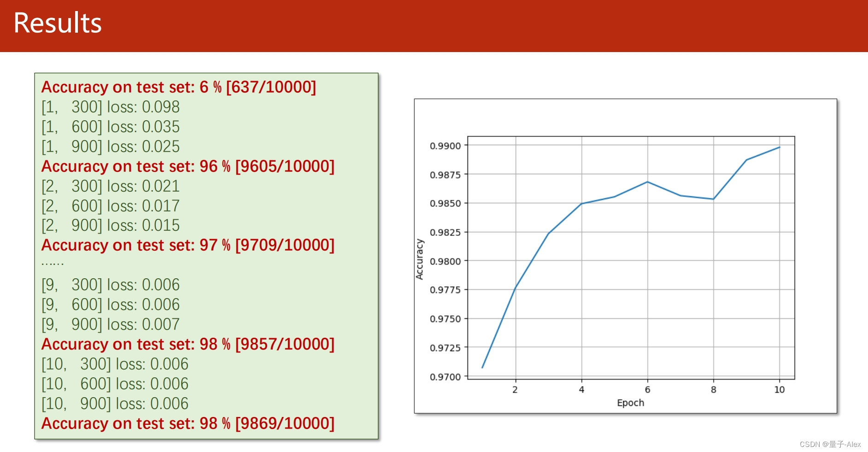Click the accuracy curve endpoint at epoch 10
Image resolution: width=868 pixels, height=452 pixels.
pos(780,147)
